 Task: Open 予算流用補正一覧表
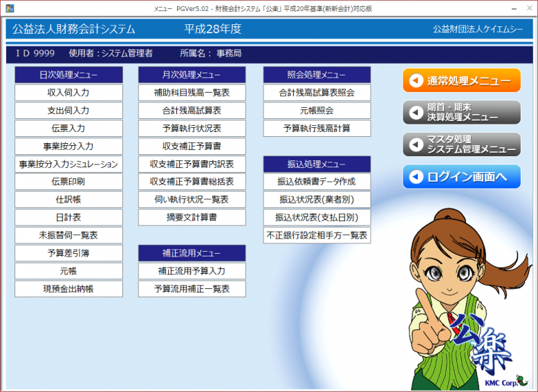[192, 289]
